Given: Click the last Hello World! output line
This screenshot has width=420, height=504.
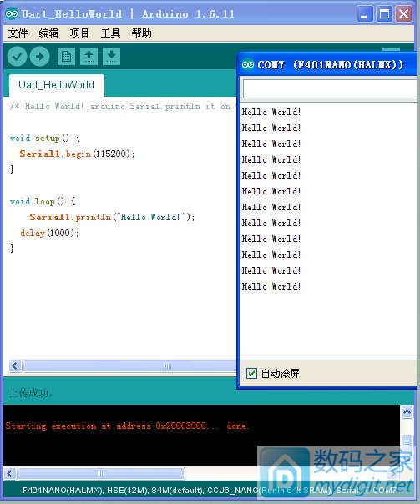Looking at the screenshot, I should click(271, 286).
